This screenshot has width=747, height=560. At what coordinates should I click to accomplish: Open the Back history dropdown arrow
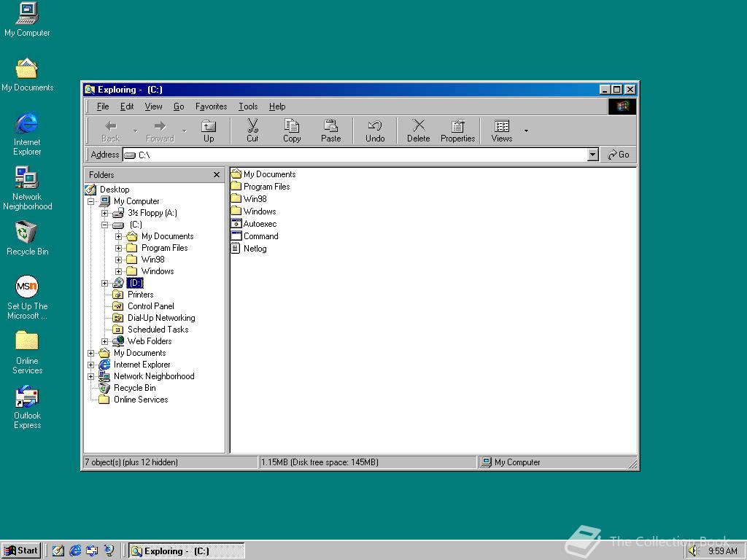pyautogui.click(x=135, y=131)
